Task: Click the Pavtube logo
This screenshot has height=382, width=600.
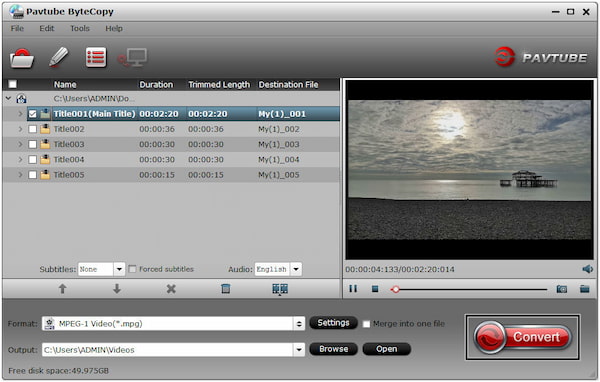Action: 541,57
